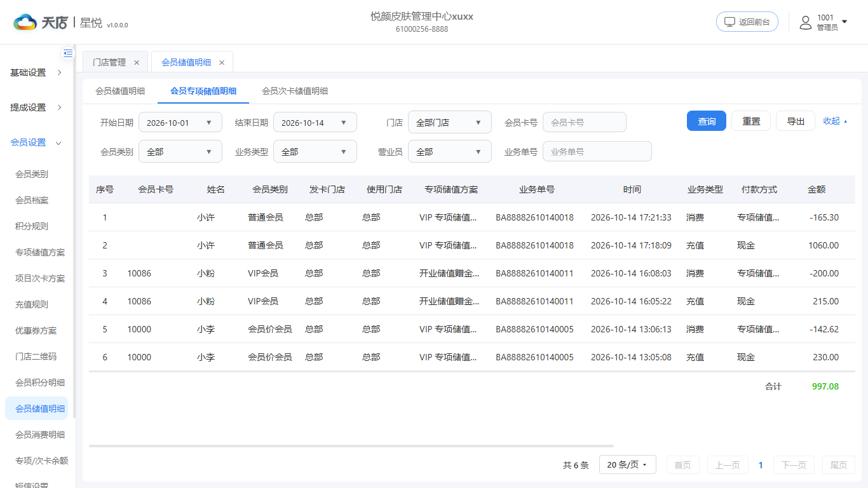Click the 金额 column header

pos(817,189)
